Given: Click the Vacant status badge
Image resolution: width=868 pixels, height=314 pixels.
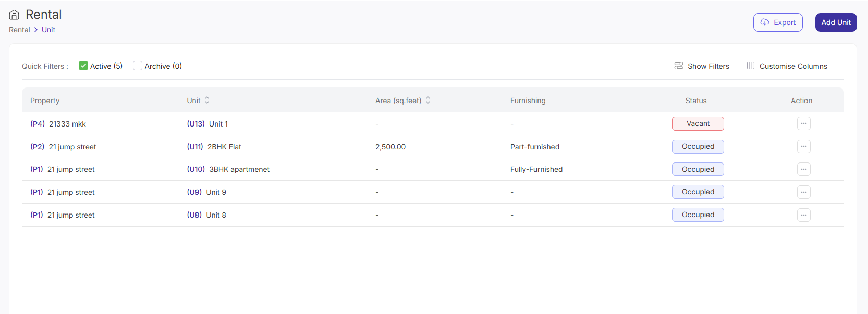Looking at the screenshot, I should point(698,124).
